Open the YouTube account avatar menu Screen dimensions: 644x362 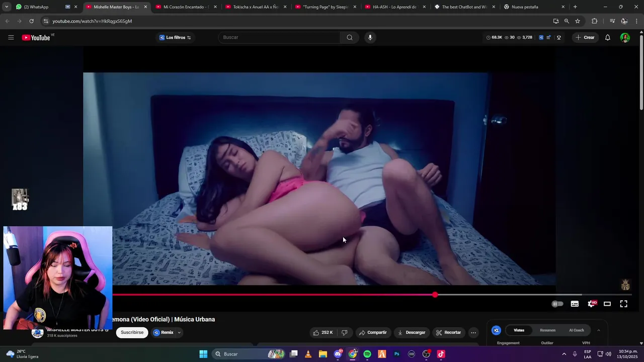click(x=624, y=37)
